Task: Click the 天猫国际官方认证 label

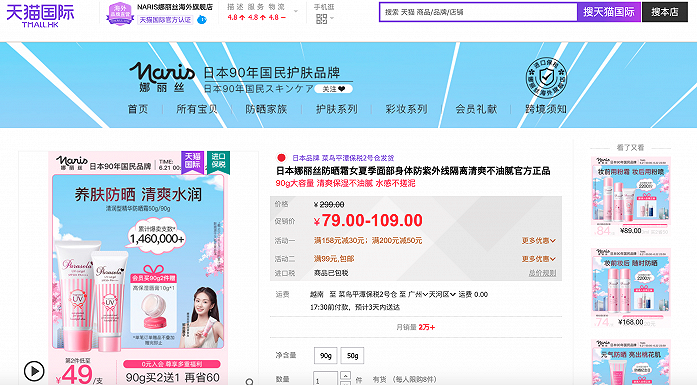Action: point(165,20)
